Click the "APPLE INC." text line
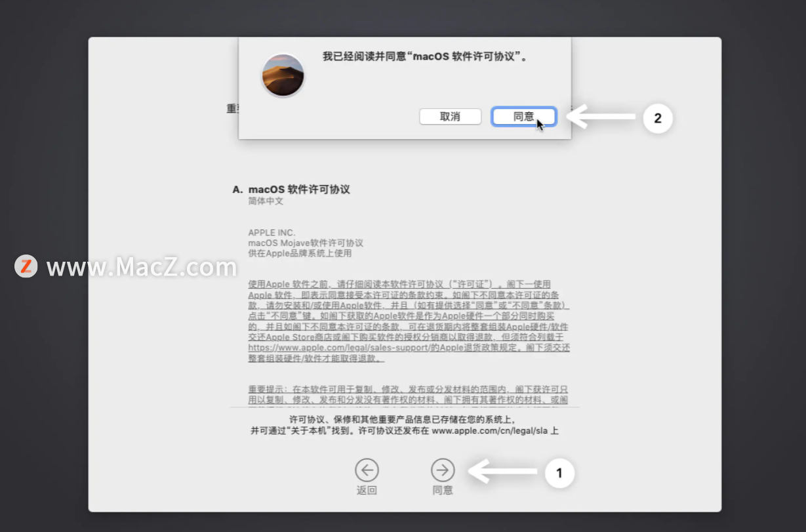 coord(272,233)
